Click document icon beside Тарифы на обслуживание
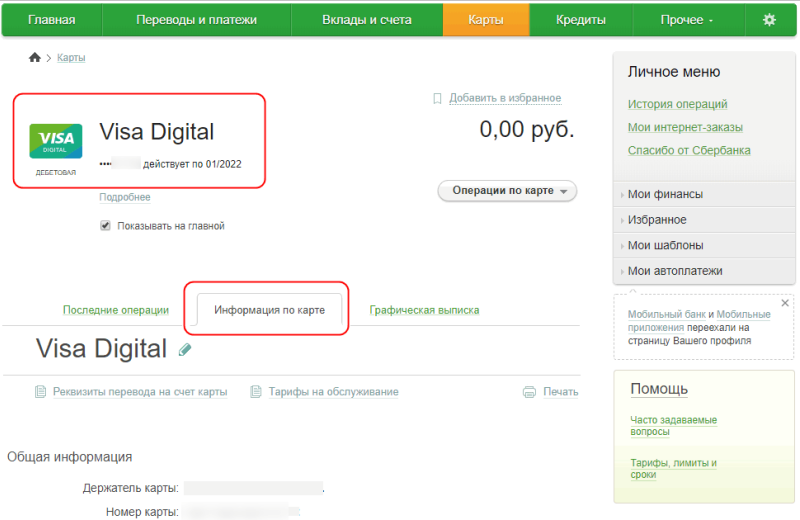Screen dimensions: 800x520 256,392
